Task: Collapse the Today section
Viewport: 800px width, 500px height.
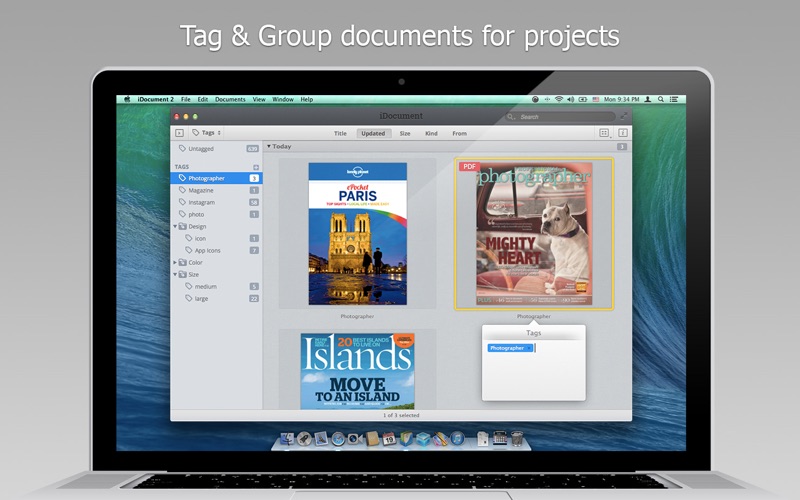Action: pos(268,146)
